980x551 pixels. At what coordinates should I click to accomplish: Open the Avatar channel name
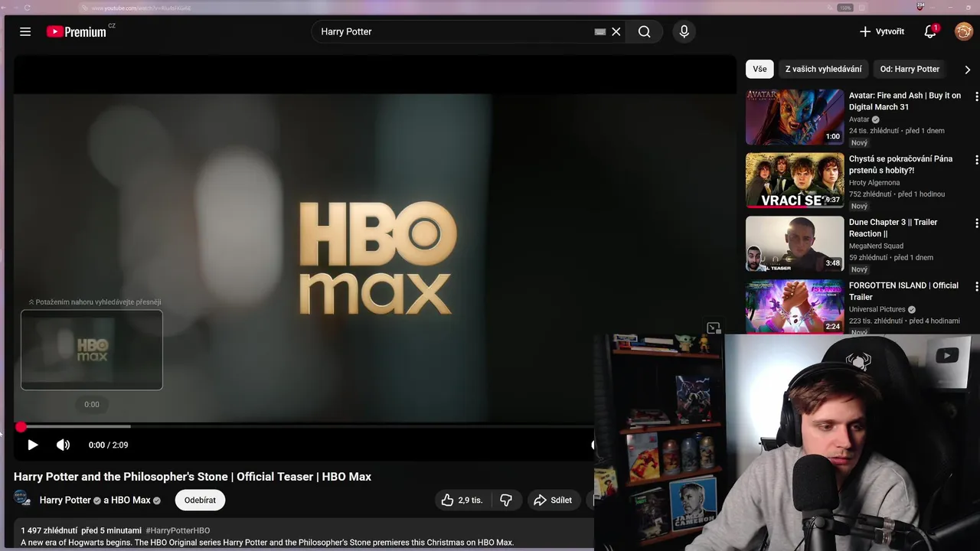tap(859, 119)
